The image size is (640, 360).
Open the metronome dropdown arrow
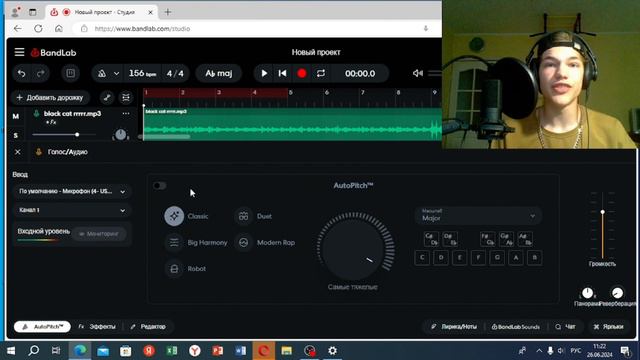[116, 73]
